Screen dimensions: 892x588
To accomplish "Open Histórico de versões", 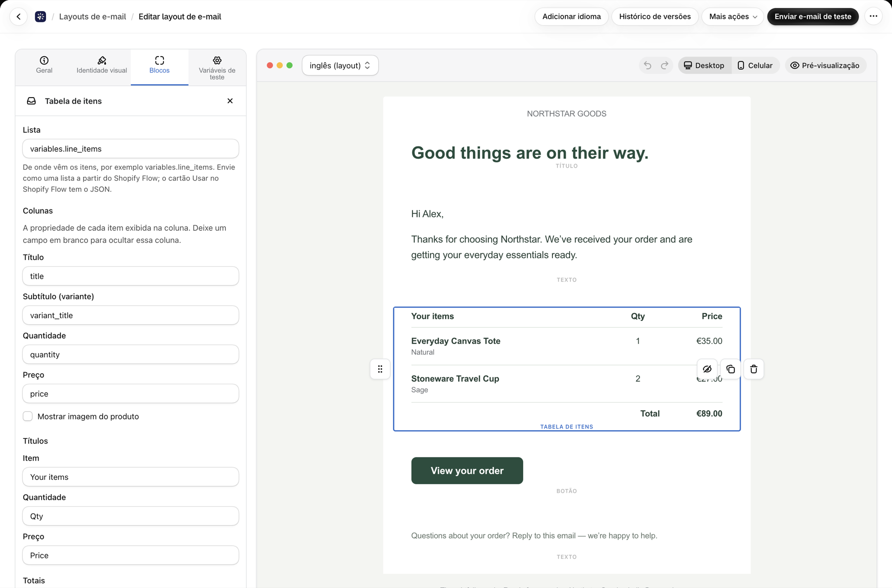I will pos(655,17).
